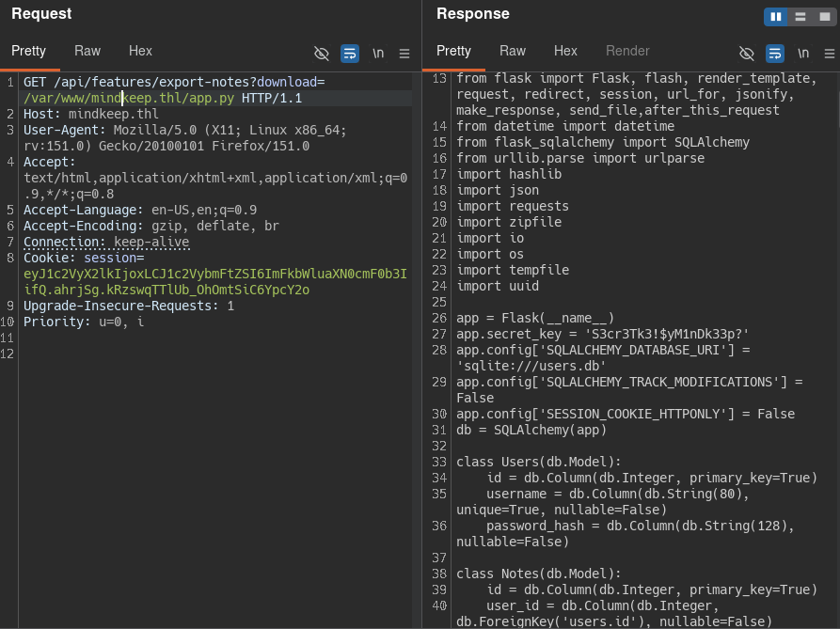Open the Render tab in Response panel
The height and width of the screenshot is (629, 840).
[627, 51]
